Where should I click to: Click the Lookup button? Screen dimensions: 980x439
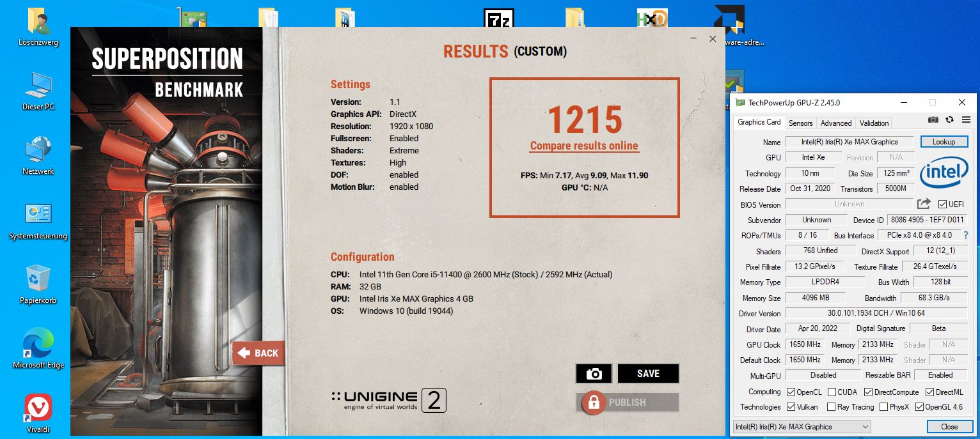944,141
